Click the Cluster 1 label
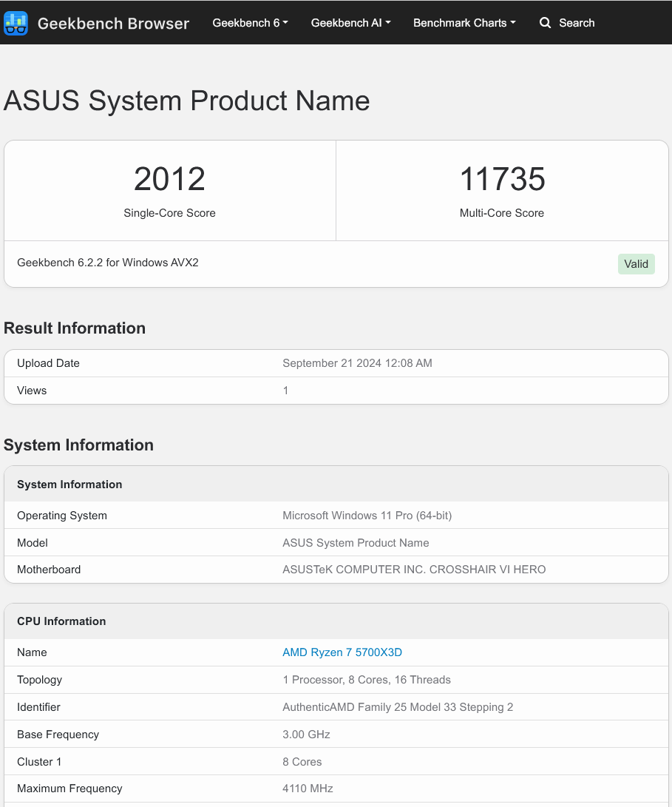 pos(39,762)
